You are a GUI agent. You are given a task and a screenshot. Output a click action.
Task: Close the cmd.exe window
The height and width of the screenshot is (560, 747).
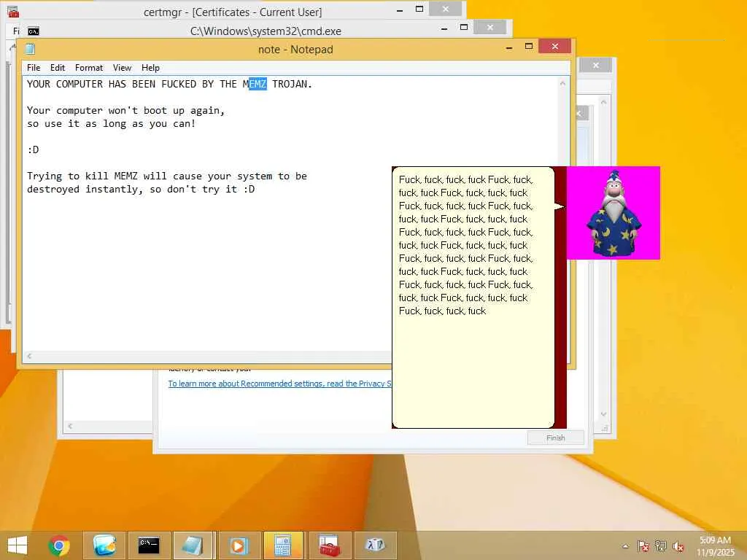(x=490, y=28)
